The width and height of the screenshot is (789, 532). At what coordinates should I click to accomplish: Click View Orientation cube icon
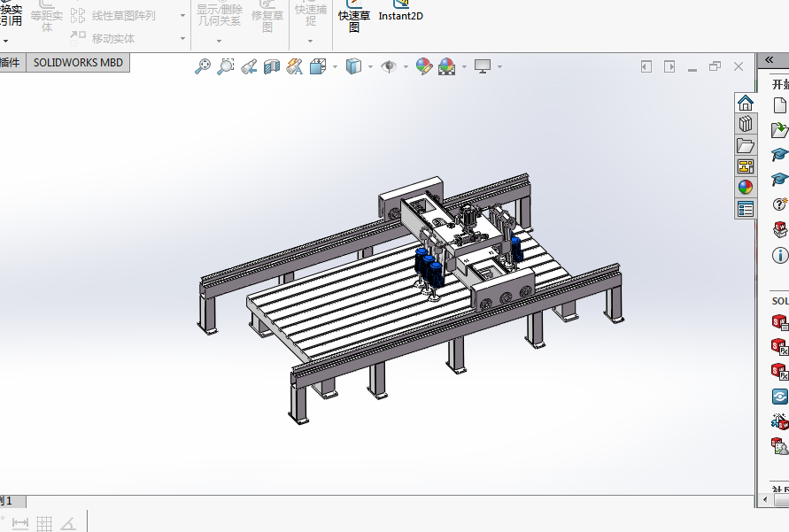[x=318, y=66]
